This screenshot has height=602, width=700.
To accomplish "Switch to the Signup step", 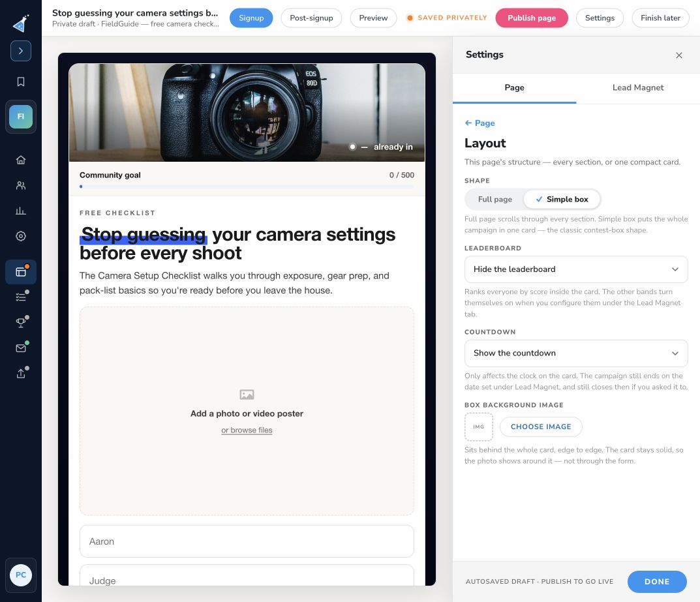I will click(x=251, y=18).
